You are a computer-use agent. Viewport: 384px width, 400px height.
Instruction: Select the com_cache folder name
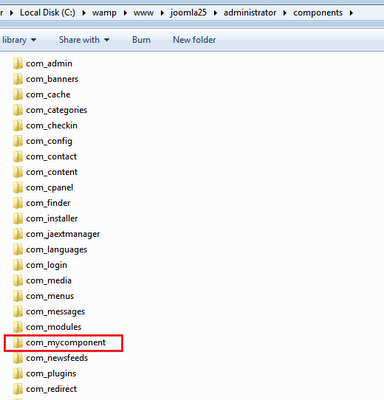pyautogui.click(x=48, y=94)
